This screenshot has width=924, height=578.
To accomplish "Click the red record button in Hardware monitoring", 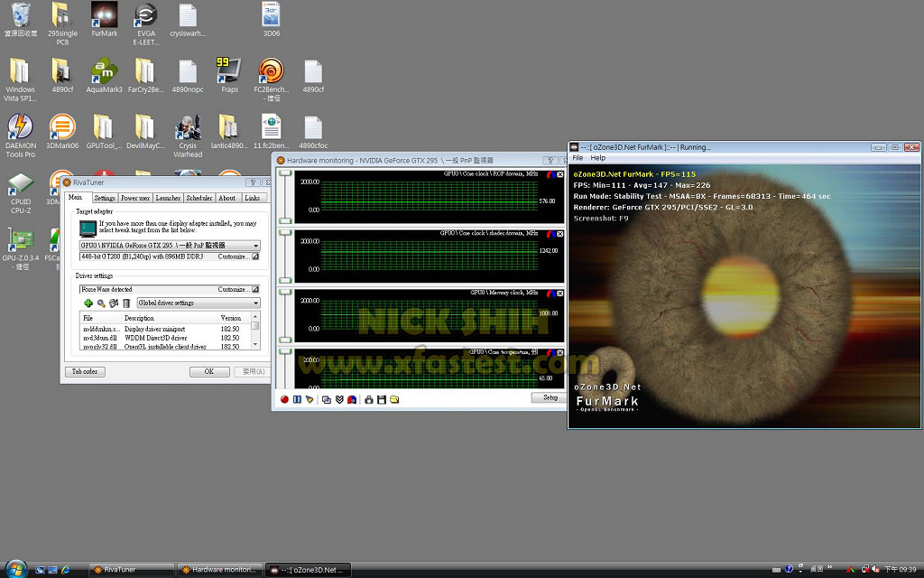I will (x=284, y=399).
